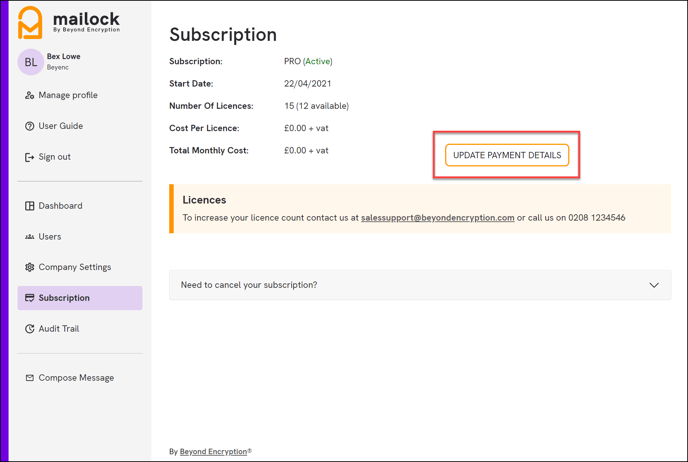Click the 'Need to cancel your subscription?' text
The width and height of the screenshot is (688, 462).
click(x=249, y=285)
